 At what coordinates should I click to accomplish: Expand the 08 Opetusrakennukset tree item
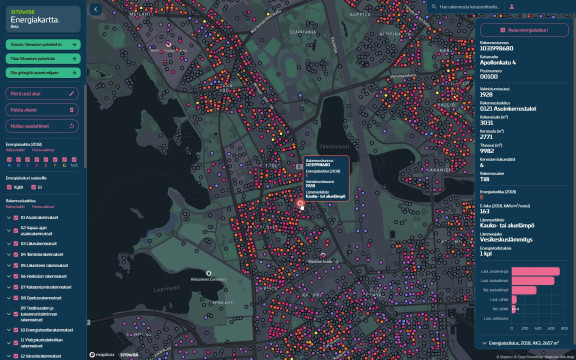(9, 298)
